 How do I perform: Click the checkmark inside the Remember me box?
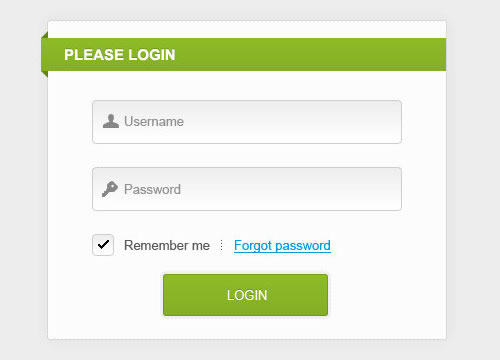tap(103, 245)
